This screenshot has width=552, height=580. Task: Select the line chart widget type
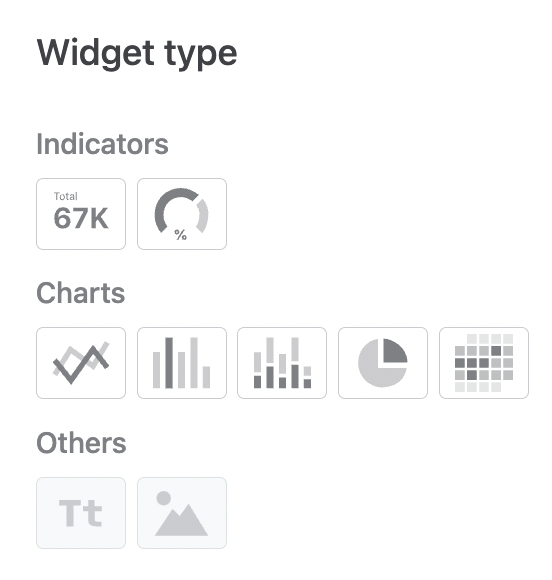click(x=81, y=363)
